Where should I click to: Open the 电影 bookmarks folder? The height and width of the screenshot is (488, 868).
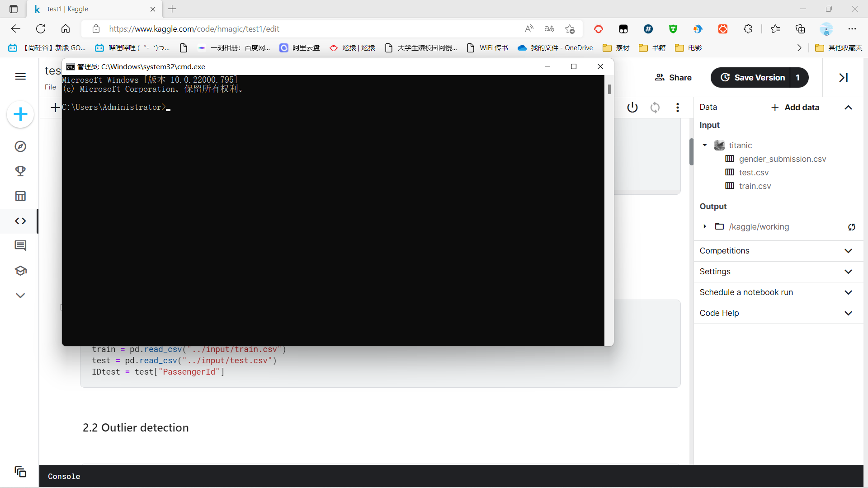[688, 48]
